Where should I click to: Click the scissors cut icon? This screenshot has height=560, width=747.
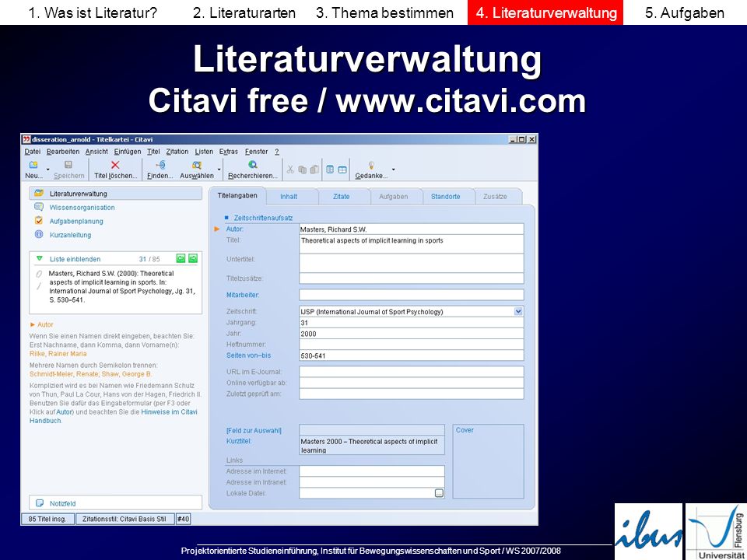point(290,170)
